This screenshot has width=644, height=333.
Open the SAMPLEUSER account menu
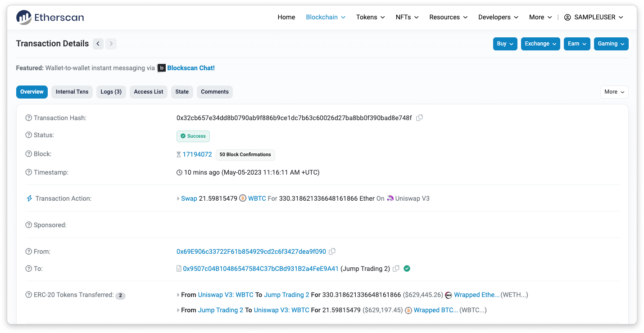(594, 17)
